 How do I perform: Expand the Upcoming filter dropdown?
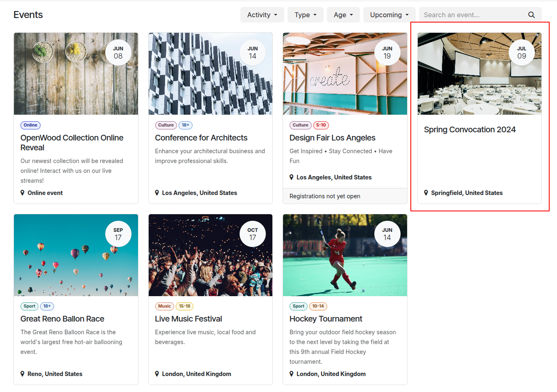pyautogui.click(x=389, y=15)
